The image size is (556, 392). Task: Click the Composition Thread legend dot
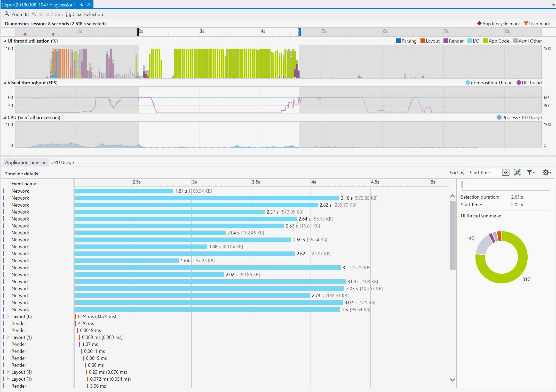click(467, 83)
